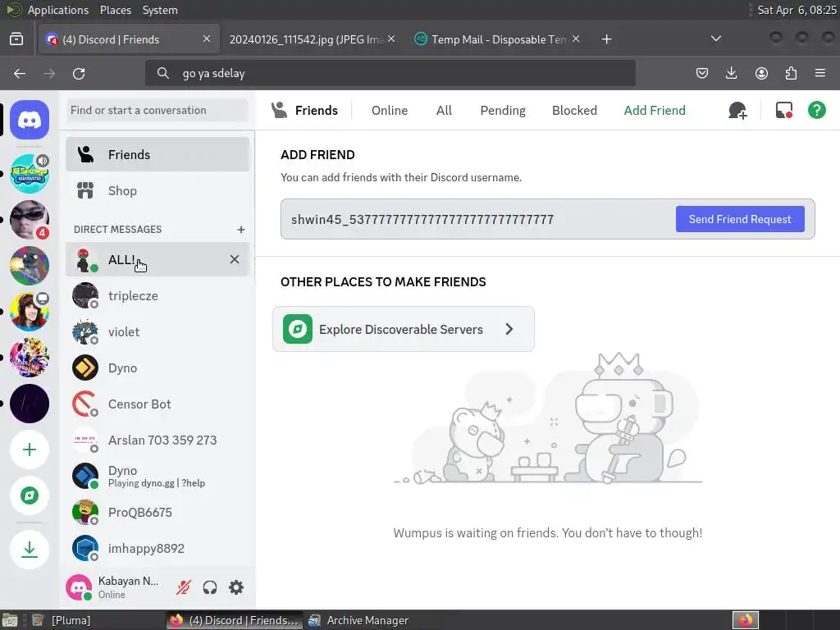Open Discord home direct messages icon
Viewport: 840px width, 630px height.
(30, 120)
